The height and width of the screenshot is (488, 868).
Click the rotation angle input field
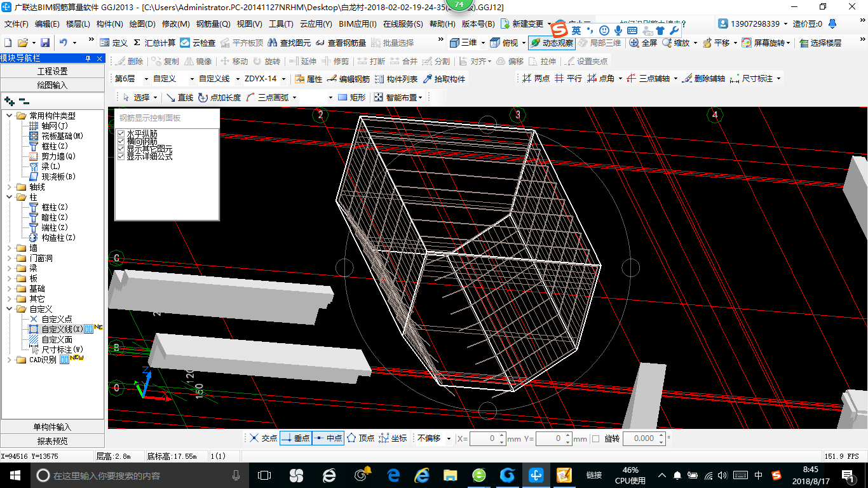pos(644,438)
